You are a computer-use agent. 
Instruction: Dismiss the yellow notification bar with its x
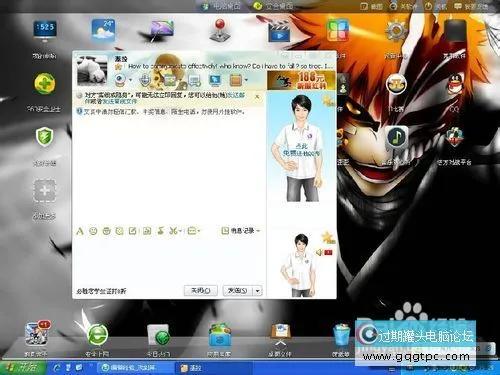(257, 97)
